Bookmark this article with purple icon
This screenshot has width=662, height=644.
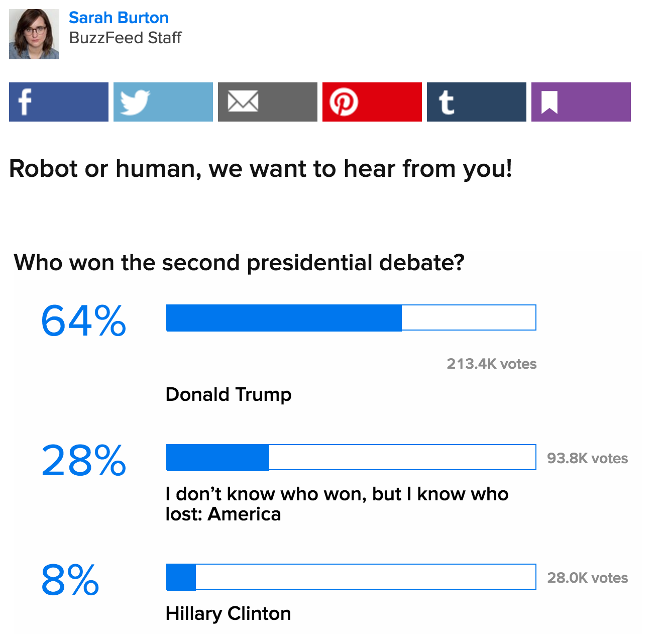point(581,102)
